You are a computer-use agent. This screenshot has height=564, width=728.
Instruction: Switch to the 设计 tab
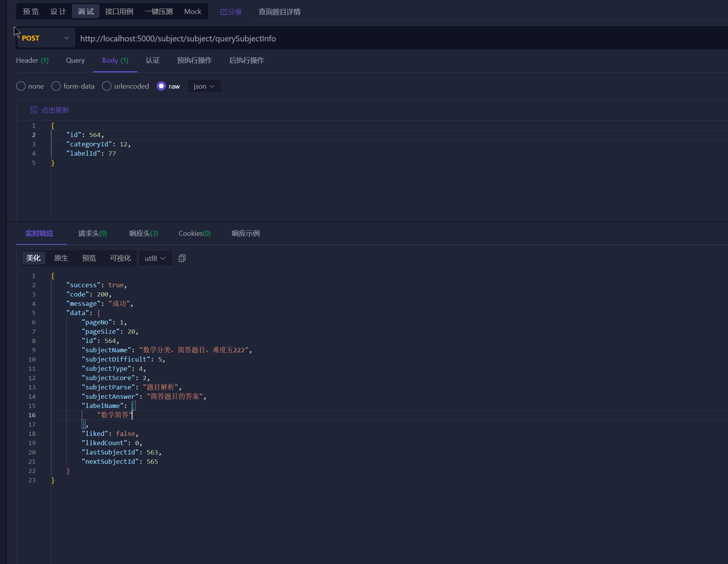[x=58, y=12]
